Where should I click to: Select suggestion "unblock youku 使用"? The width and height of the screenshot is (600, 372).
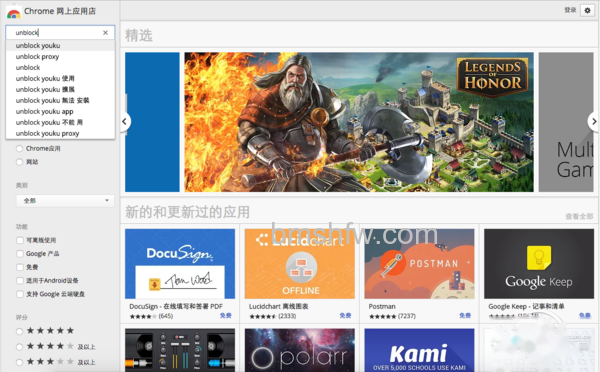click(60, 78)
